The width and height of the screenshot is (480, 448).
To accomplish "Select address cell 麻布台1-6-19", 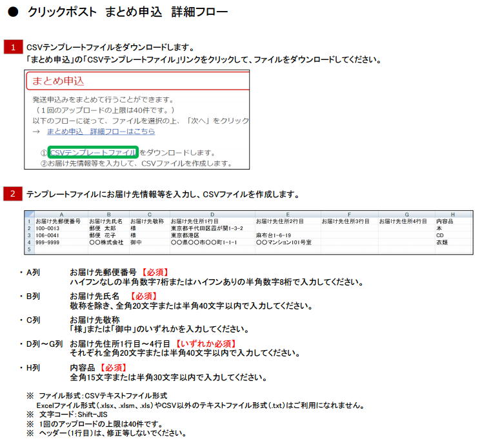I will (x=288, y=235).
